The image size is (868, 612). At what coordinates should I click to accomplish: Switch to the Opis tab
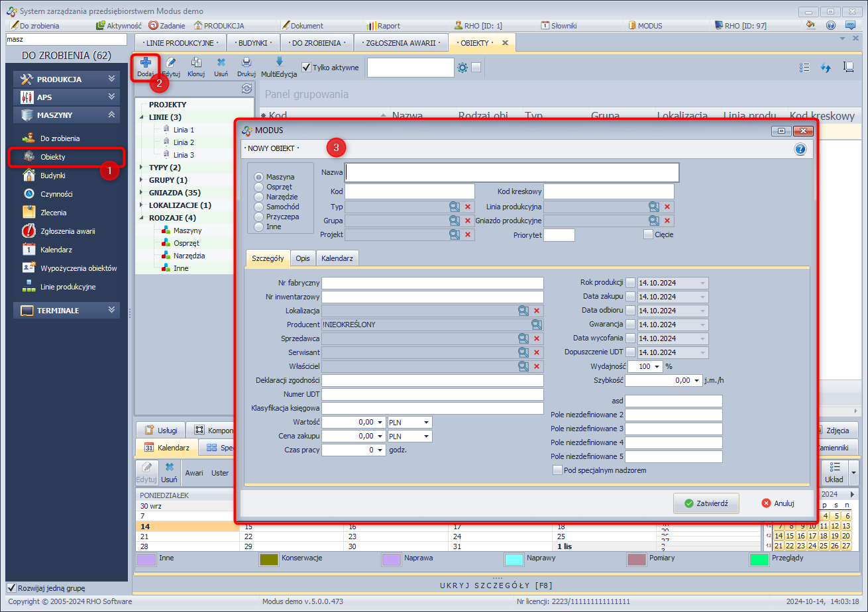[303, 258]
